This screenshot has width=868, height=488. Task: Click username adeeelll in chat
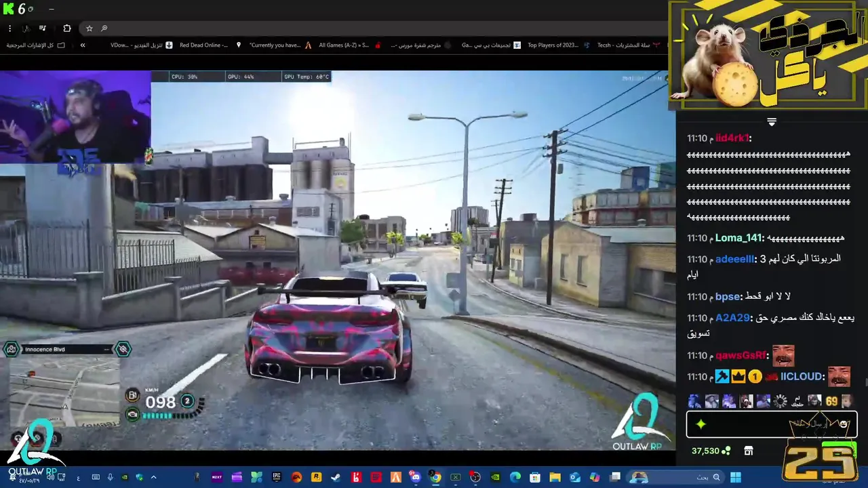tap(735, 259)
